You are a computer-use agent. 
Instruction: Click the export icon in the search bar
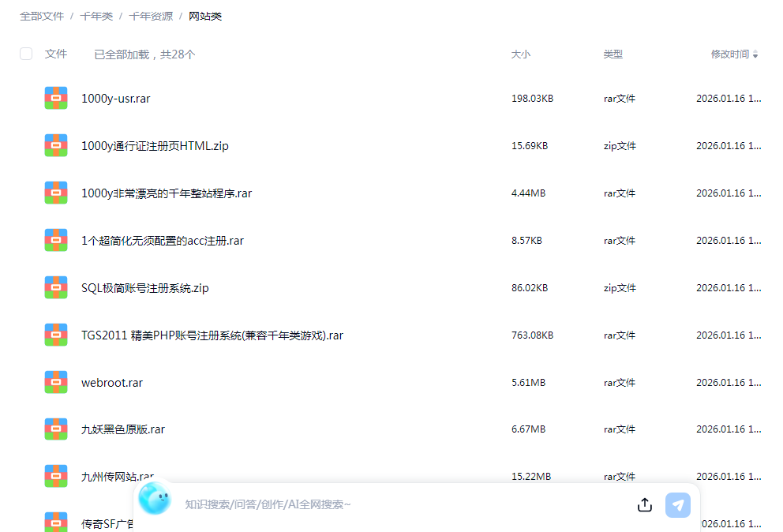pyautogui.click(x=644, y=504)
